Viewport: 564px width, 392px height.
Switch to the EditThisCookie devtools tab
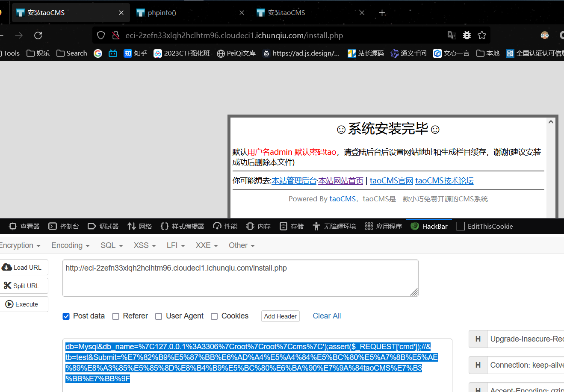click(485, 226)
